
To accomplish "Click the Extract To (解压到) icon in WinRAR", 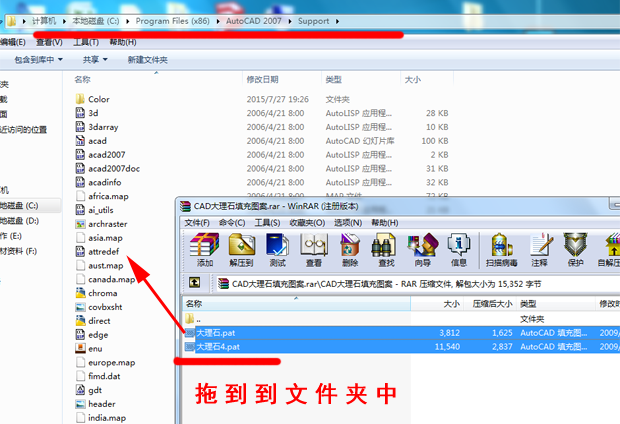I will 241,250.
